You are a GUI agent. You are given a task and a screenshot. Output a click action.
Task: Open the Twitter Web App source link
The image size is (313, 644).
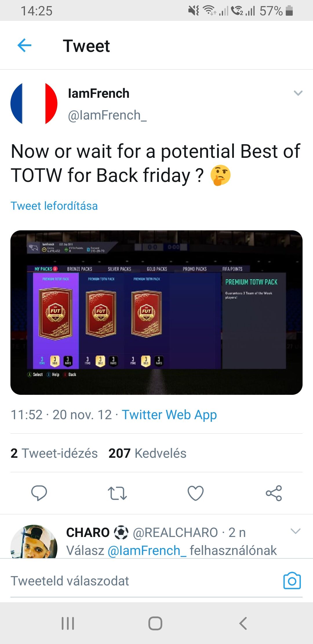pos(169,415)
